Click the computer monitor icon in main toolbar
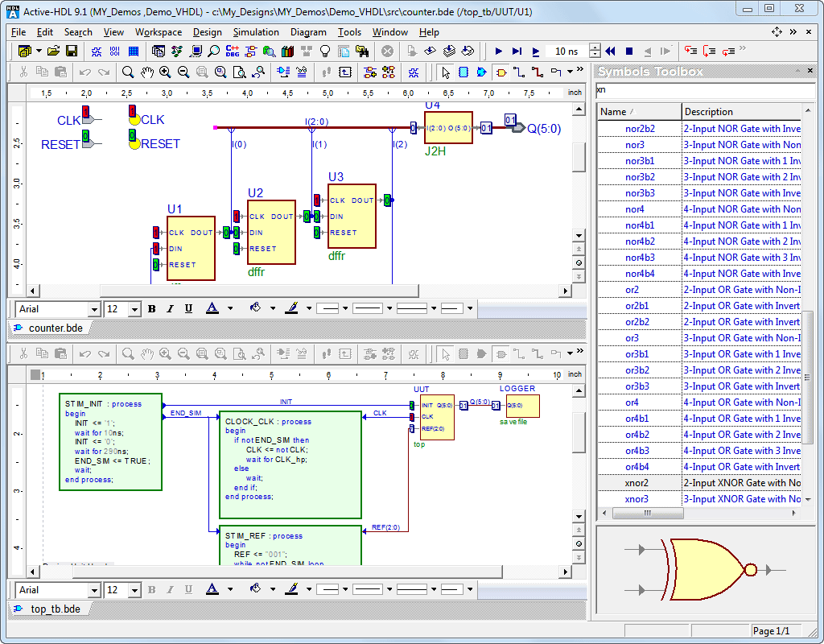Image resolution: width=824 pixels, height=644 pixels. coord(196,51)
